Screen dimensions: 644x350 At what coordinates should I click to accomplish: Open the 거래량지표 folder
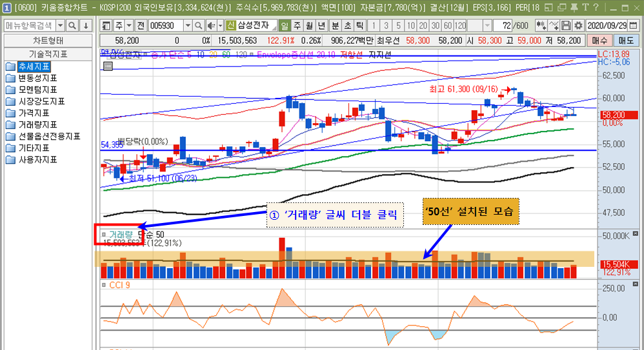tap(32, 124)
